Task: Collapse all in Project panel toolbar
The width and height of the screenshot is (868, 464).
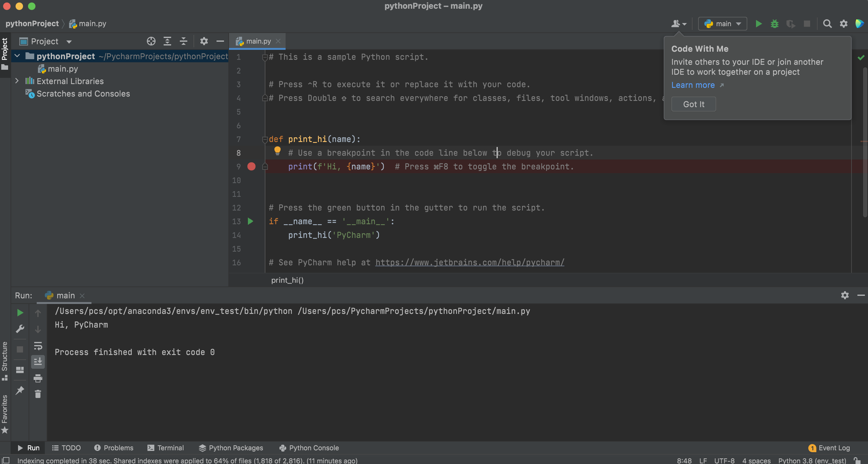Action: click(183, 41)
